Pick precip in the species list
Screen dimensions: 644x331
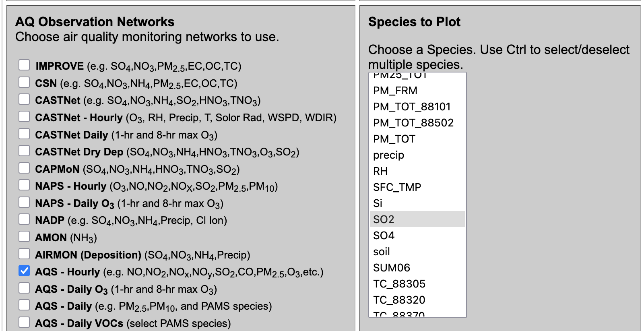click(x=417, y=155)
